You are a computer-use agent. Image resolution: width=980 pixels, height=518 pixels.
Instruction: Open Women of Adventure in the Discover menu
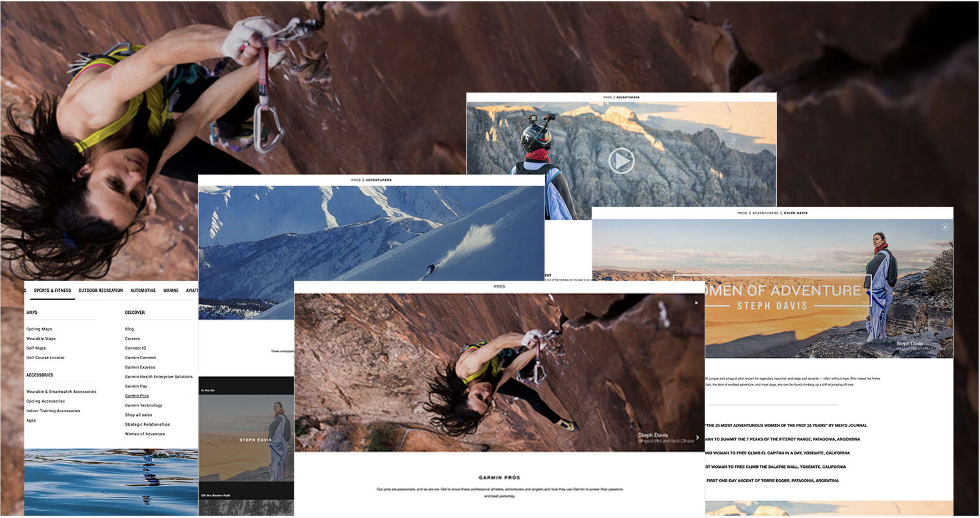(145, 434)
